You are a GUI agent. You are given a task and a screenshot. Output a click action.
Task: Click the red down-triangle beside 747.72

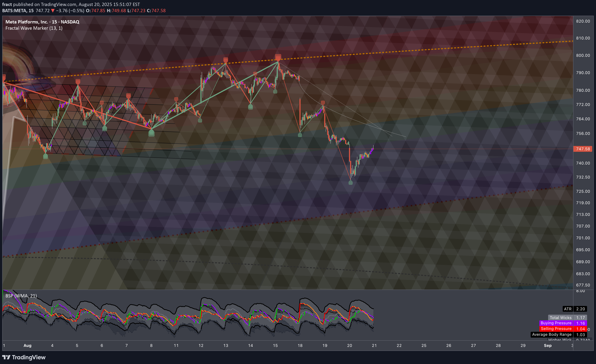pyautogui.click(x=53, y=11)
